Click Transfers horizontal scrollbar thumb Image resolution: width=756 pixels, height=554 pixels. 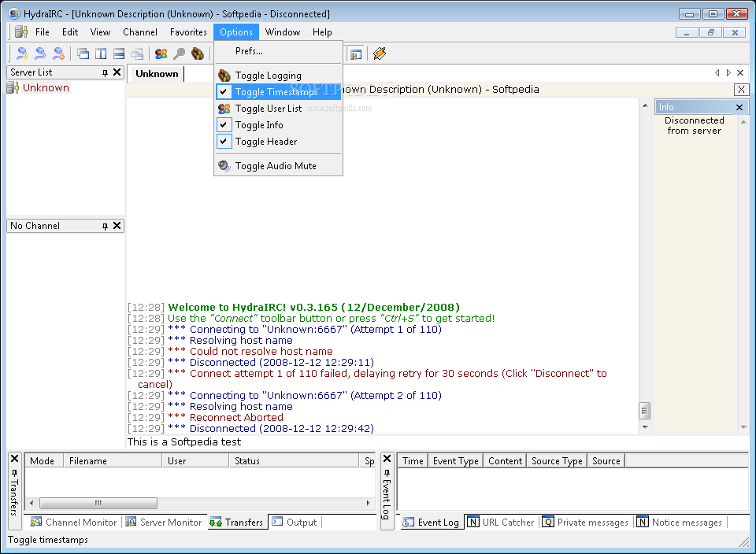coord(98,503)
